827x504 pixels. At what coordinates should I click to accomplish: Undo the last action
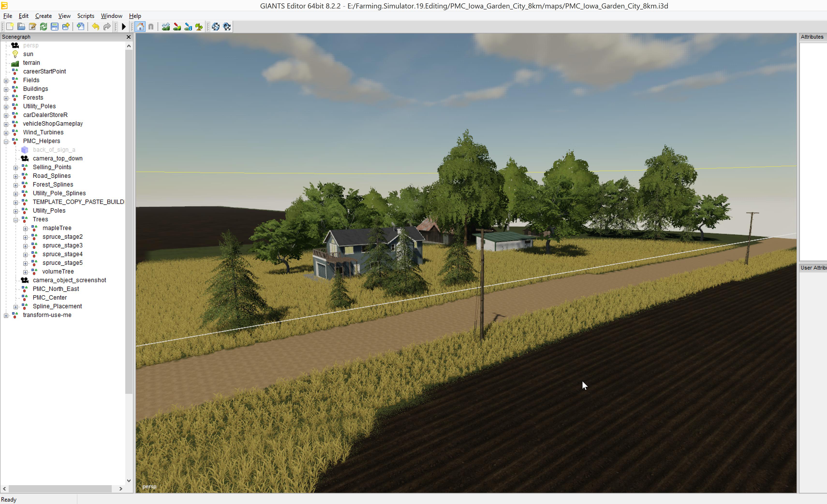click(95, 27)
